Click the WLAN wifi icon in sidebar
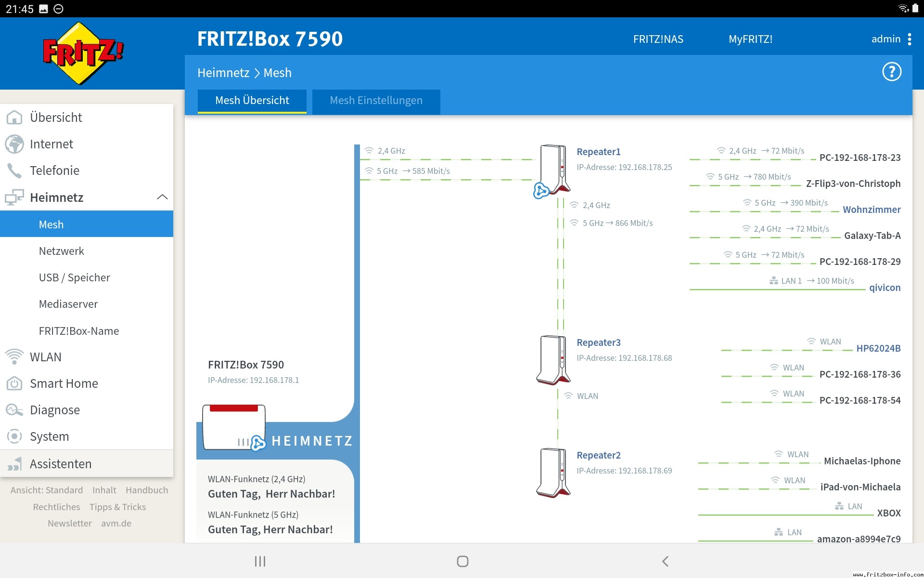 click(14, 357)
